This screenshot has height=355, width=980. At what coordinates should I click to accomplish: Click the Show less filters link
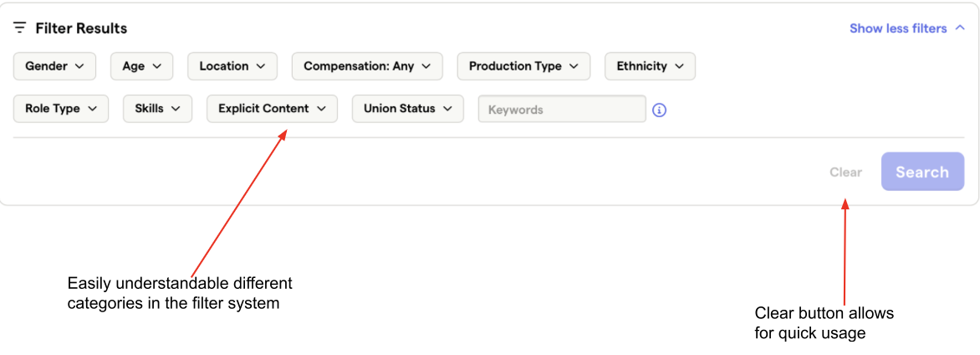[898, 28]
